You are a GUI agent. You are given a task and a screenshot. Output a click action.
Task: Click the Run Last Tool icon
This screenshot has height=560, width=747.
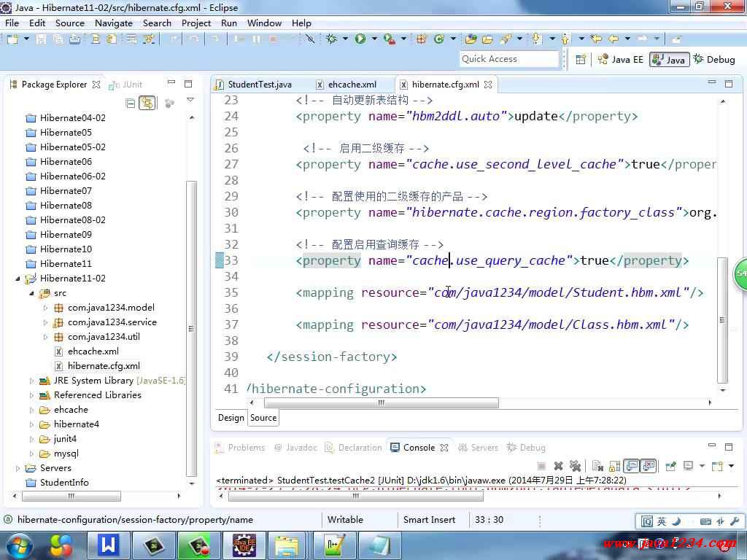tap(390, 39)
